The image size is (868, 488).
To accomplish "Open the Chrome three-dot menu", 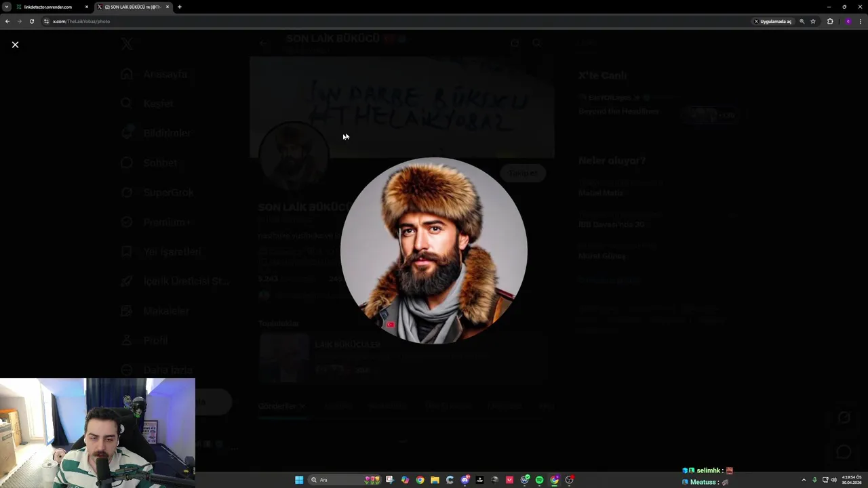I will pos(860,21).
